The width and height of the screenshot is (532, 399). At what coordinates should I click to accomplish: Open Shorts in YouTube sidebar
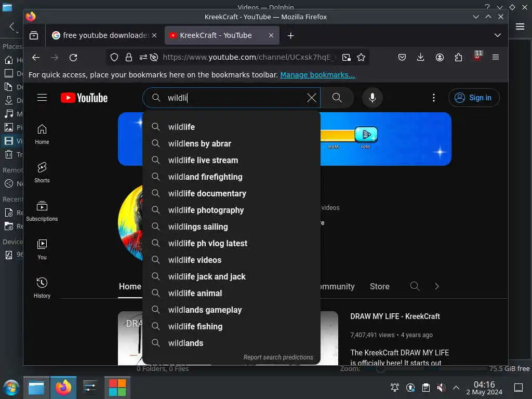42,172
